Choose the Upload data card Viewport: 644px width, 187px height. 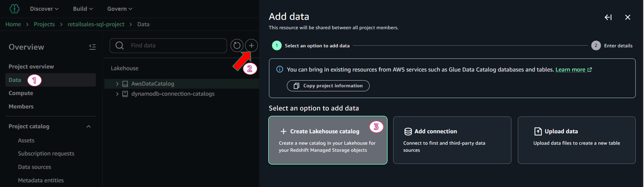pos(576,140)
